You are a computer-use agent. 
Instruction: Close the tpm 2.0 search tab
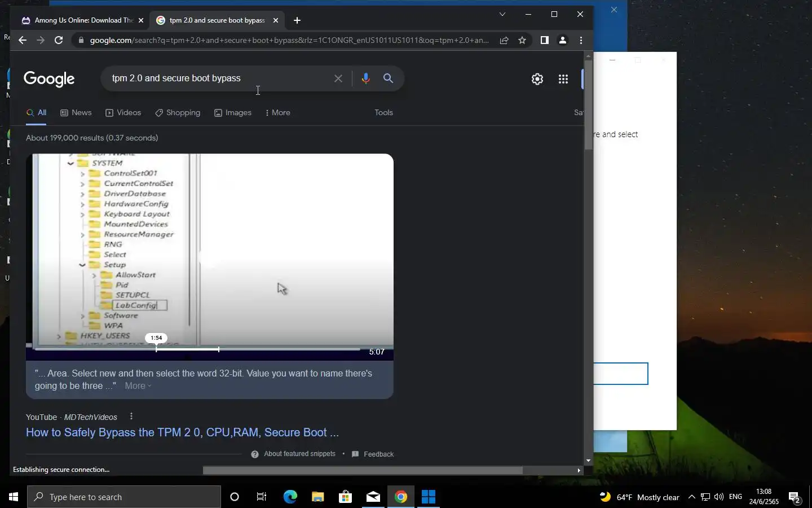[276, 20]
